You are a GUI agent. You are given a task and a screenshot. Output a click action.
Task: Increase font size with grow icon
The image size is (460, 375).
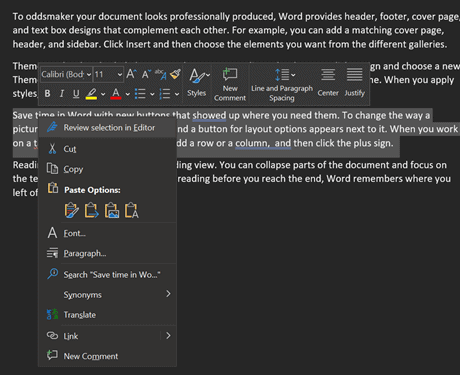(x=131, y=74)
